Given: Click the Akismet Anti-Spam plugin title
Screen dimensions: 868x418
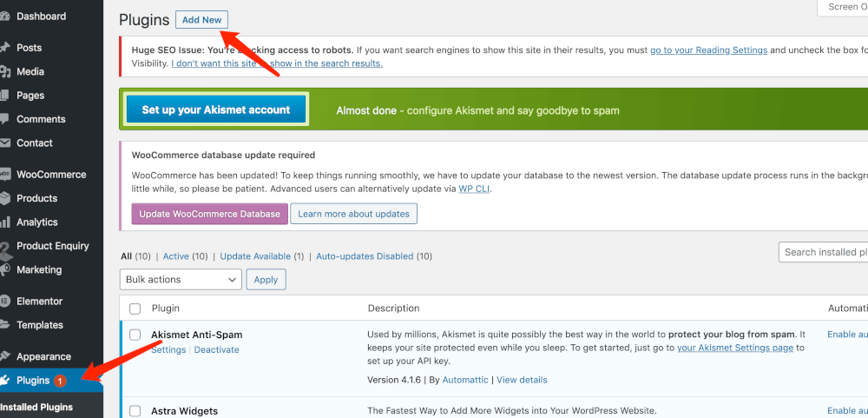Looking at the screenshot, I should tap(196, 335).
